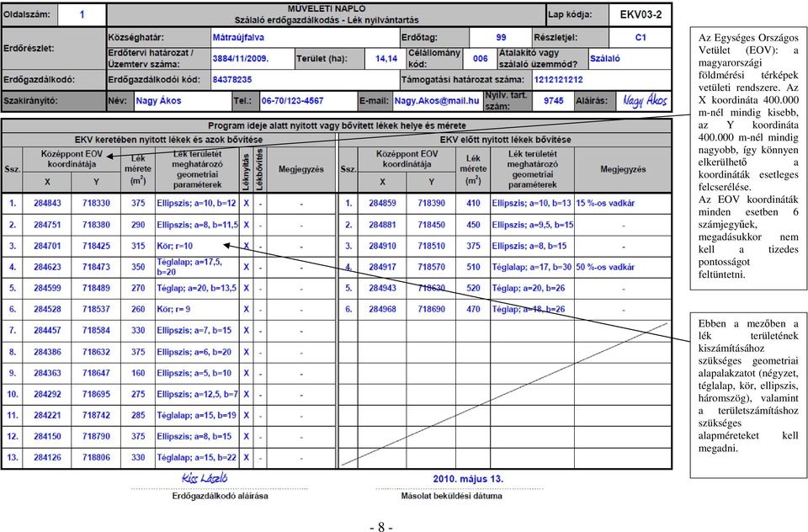Click the Léknyitás X mark in row 13
The image size is (808, 532).
click(247, 458)
